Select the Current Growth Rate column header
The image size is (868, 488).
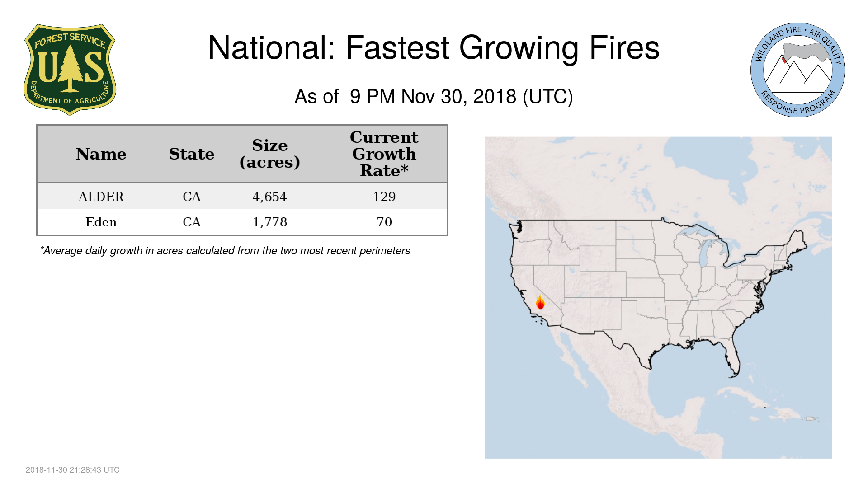tap(384, 154)
